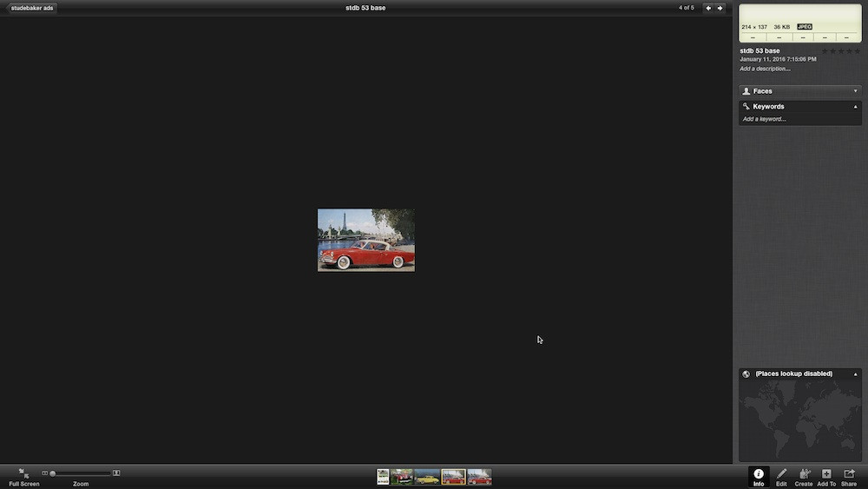The width and height of the screenshot is (868, 489).
Task: Click the zoom full-size icon
Action: coord(116,473)
